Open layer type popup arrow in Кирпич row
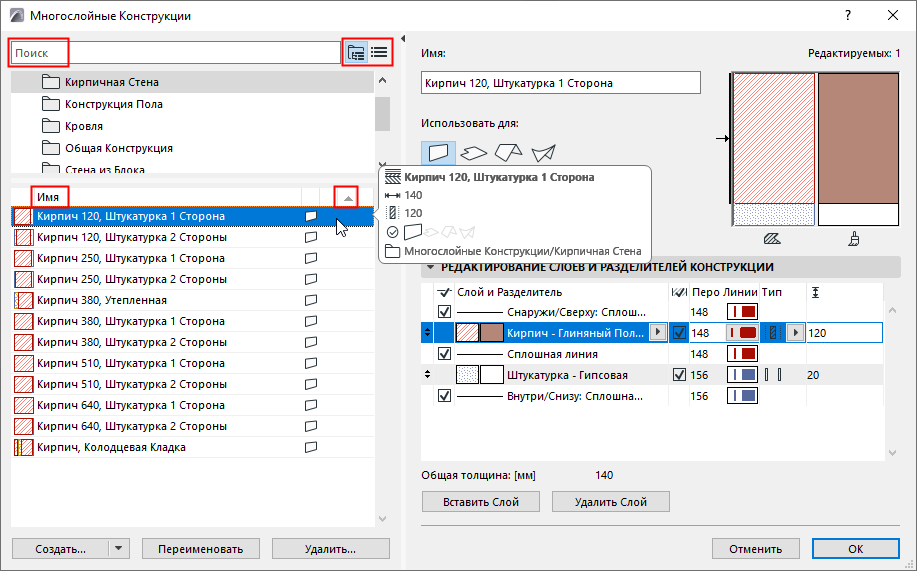This screenshot has height=571, width=917. pyautogui.click(x=795, y=333)
